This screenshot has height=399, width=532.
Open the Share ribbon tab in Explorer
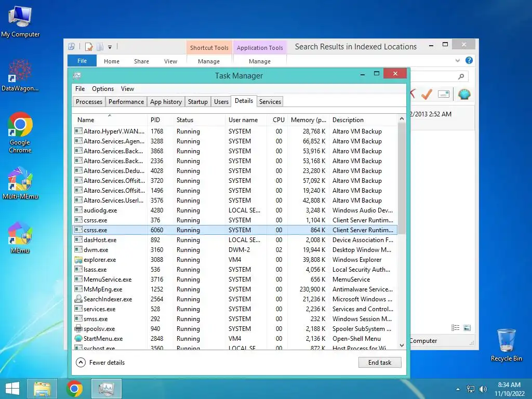coord(141,61)
